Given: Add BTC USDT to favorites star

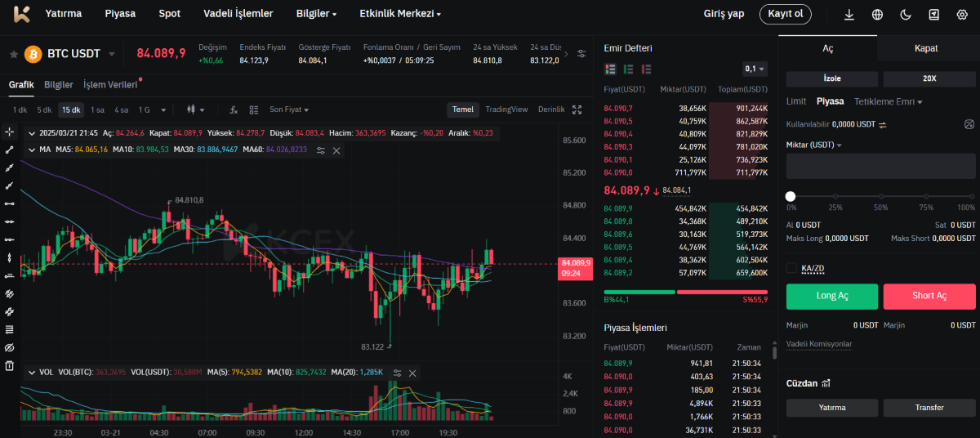Looking at the screenshot, I should click(x=13, y=54).
